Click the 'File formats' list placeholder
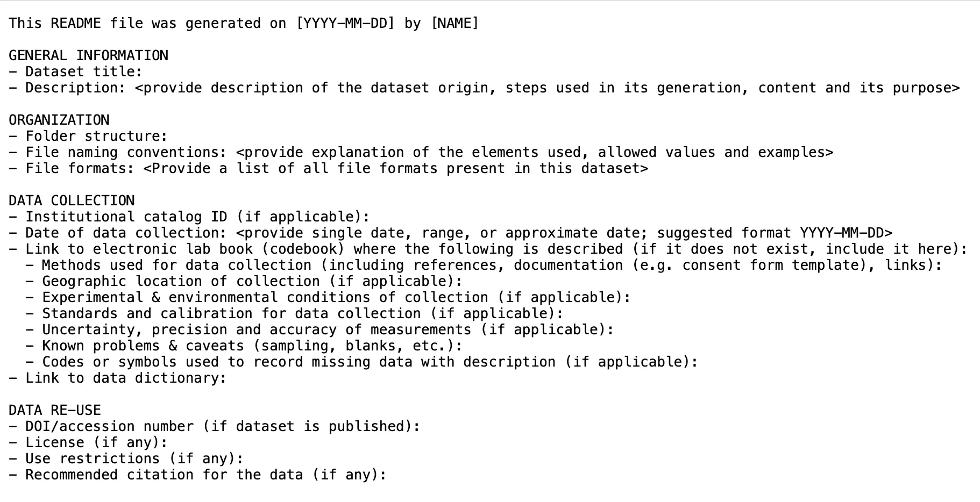 point(395,169)
